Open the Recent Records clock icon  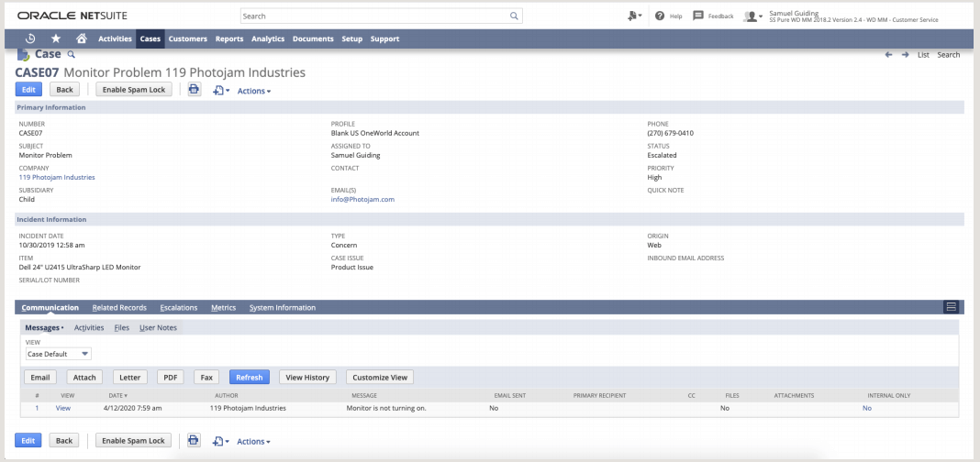click(30, 38)
